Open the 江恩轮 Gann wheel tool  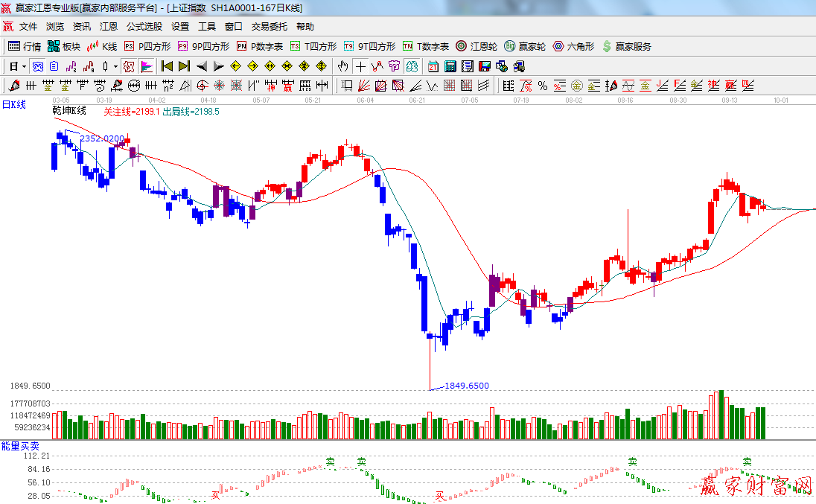[x=476, y=46]
